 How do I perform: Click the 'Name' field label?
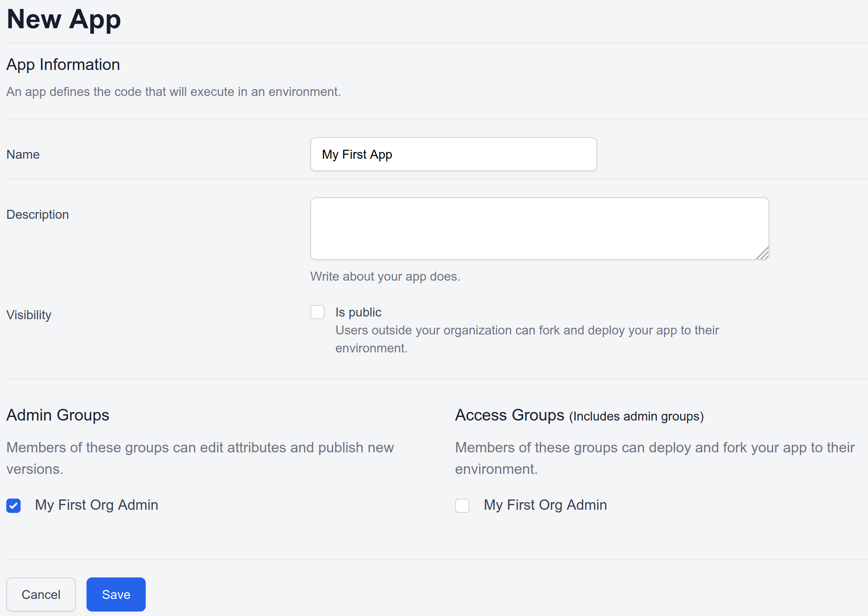pos(23,154)
